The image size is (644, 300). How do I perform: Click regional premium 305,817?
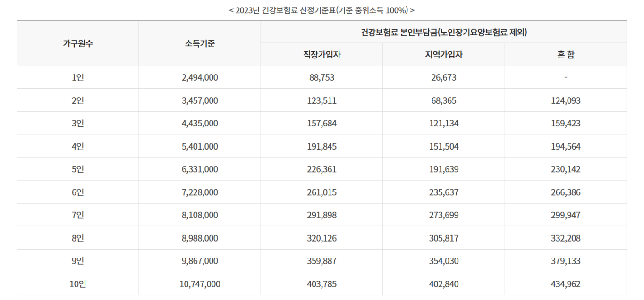(444, 238)
